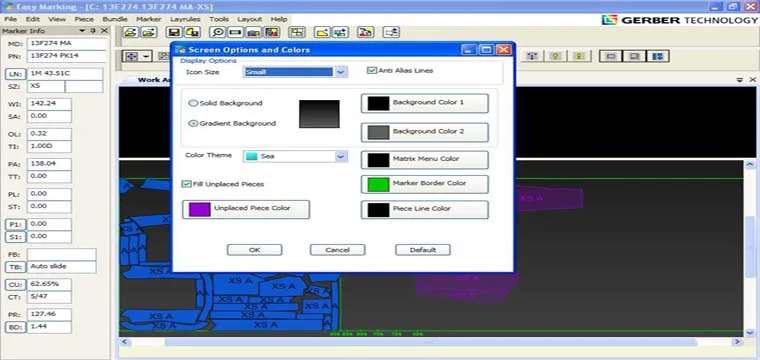760x360 pixels.
Task: Open the Marker Info panel options arrow
Action: coord(82,31)
